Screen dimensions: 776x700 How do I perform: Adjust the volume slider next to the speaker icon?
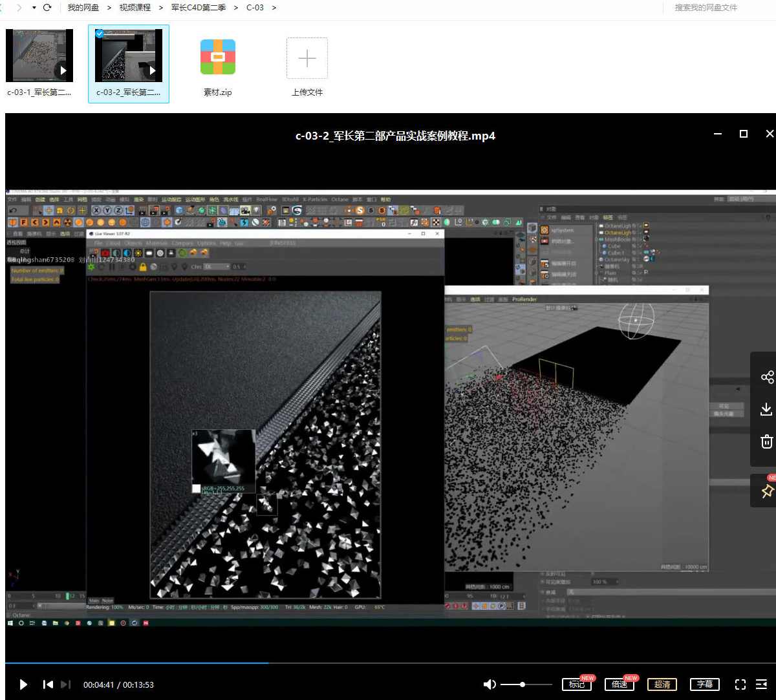[x=523, y=684]
